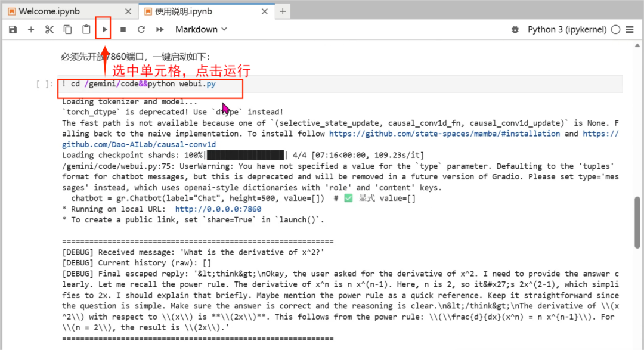The image size is (644, 350).
Task: Click the notebook icon on Welcome.ipynb tab
Action: click(x=12, y=11)
